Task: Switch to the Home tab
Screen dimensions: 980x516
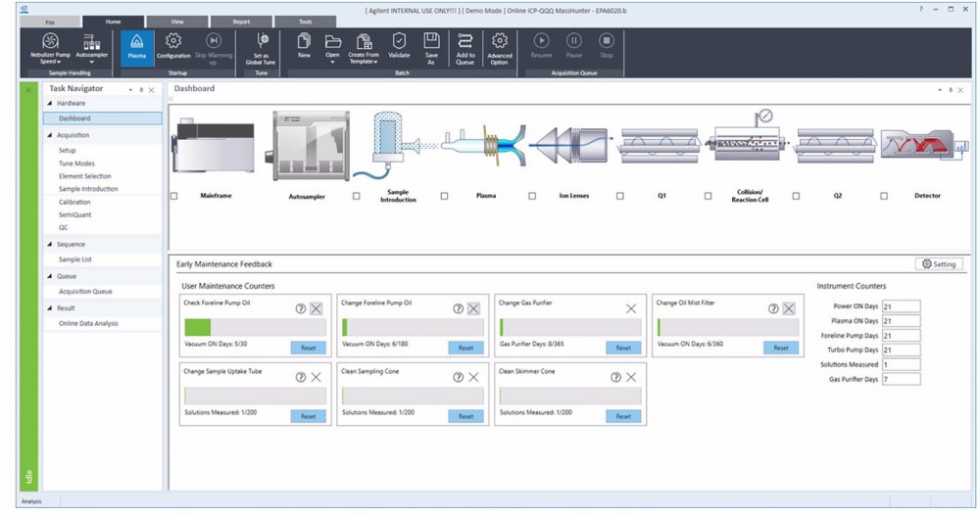Action: click(x=113, y=22)
